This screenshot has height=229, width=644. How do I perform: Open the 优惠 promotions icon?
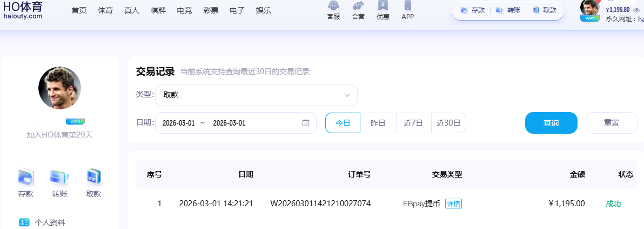[x=383, y=6]
